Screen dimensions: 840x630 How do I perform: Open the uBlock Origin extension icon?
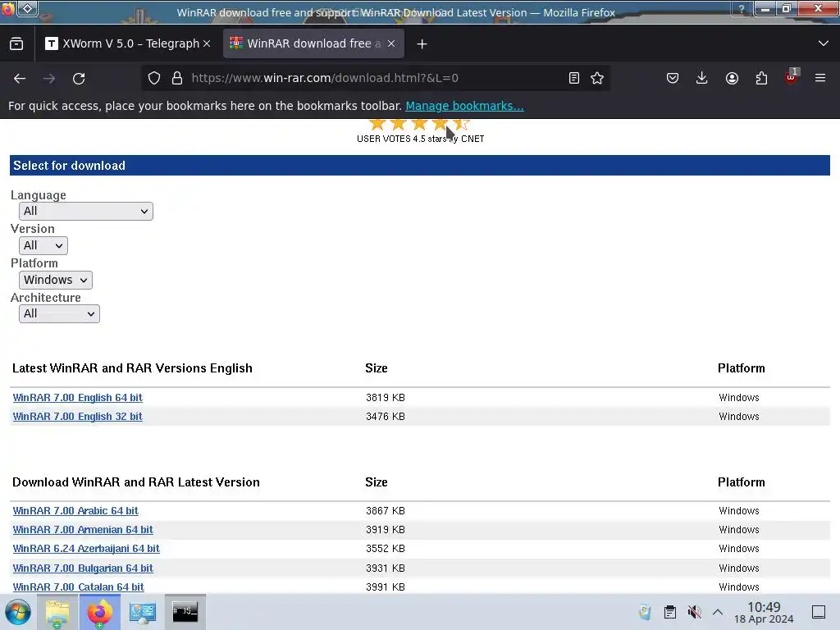point(792,77)
